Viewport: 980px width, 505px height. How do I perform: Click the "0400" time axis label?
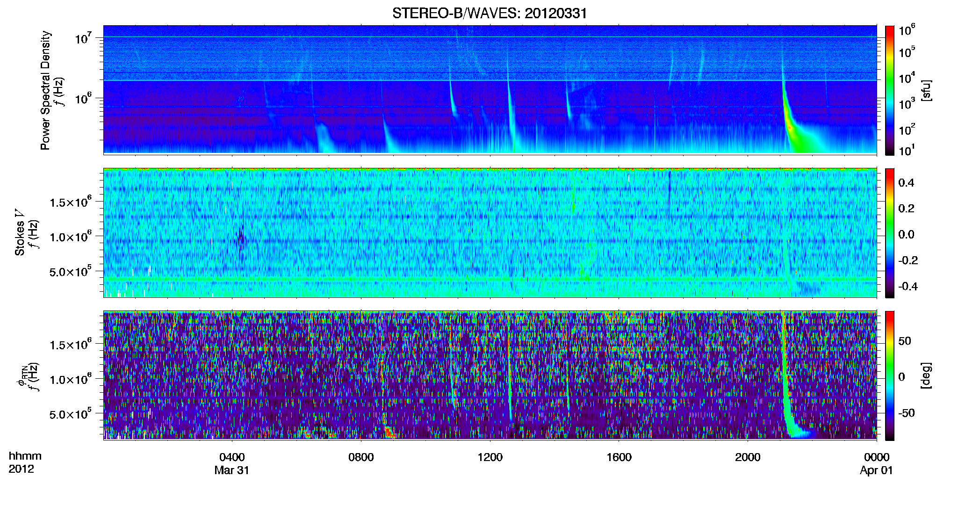[x=232, y=457]
